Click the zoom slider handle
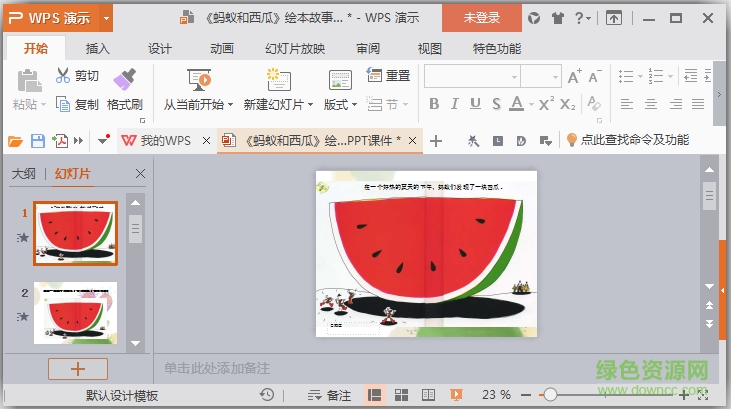The image size is (731, 409). (550, 395)
